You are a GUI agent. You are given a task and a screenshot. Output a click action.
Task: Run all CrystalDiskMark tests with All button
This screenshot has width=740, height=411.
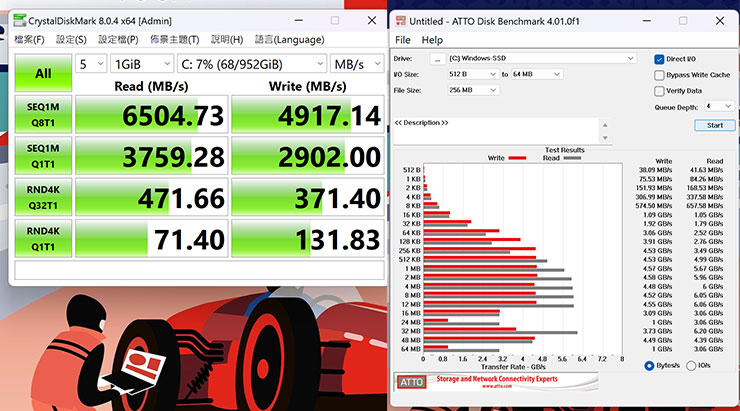pos(43,73)
